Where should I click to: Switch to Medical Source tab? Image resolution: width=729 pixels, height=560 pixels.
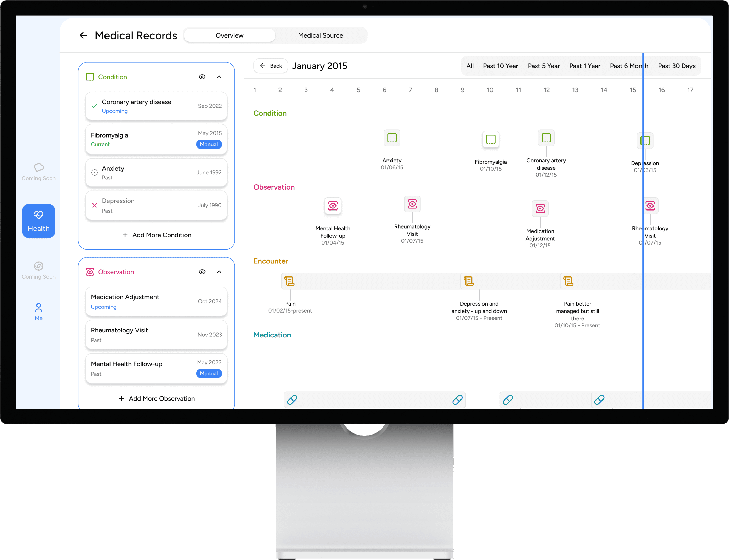(320, 35)
